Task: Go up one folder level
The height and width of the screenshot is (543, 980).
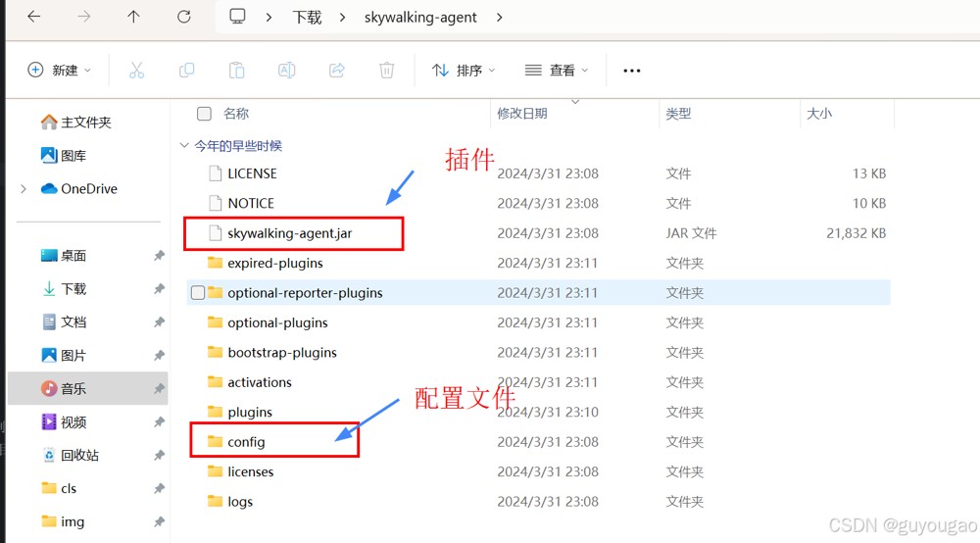Action: (x=133, y=17)
